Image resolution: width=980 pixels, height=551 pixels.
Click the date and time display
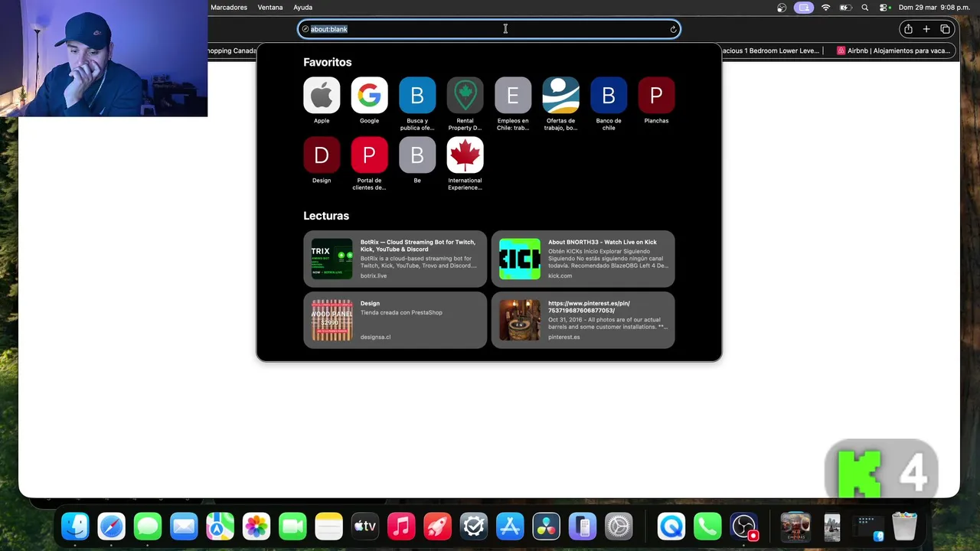tap(935, 8)
